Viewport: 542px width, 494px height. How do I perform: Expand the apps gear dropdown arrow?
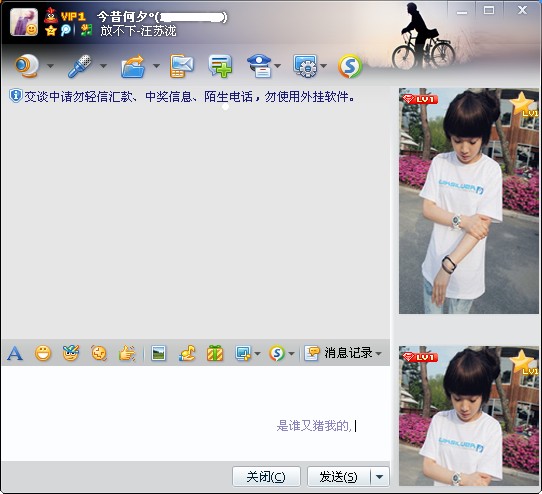324,66
